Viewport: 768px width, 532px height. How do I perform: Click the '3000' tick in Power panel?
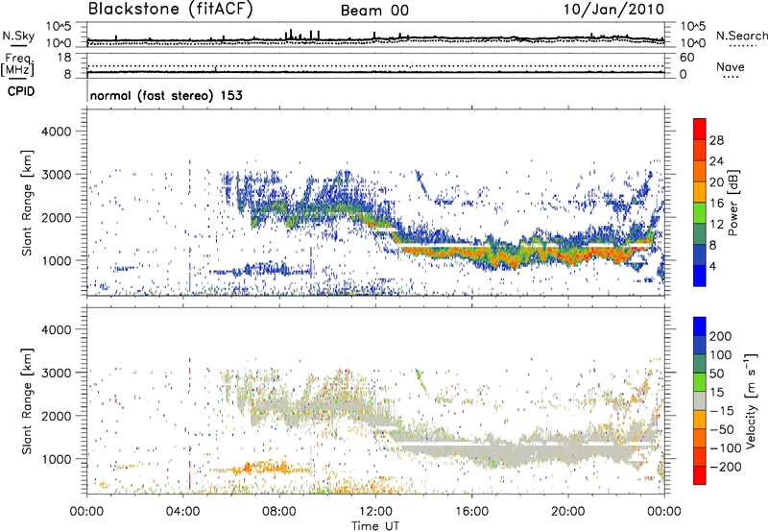(x=57, y=175)
